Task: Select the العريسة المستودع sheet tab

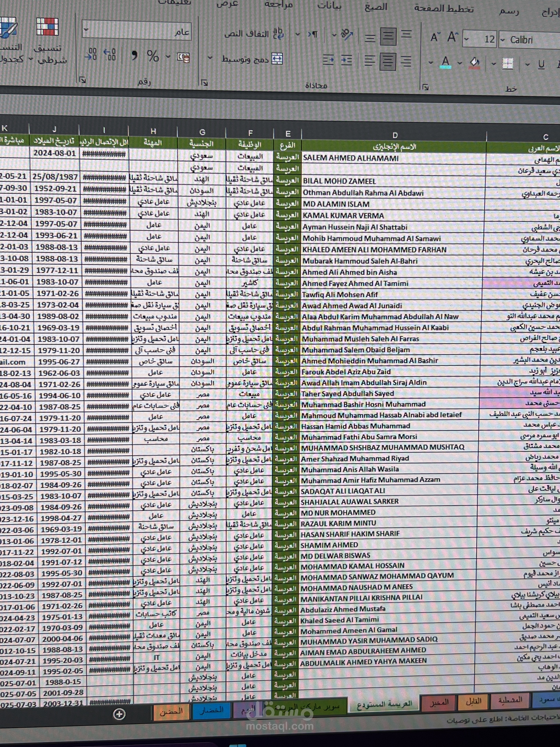Action: tap(384, 704)
